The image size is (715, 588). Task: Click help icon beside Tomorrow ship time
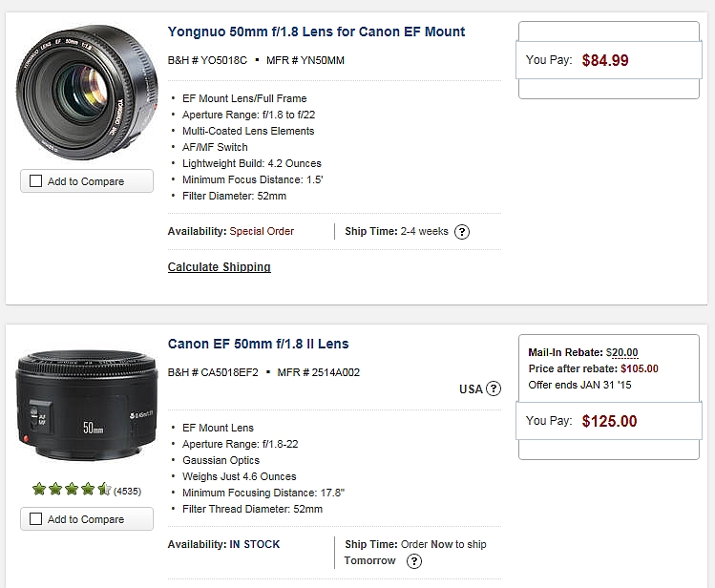(x=413, y=561)
